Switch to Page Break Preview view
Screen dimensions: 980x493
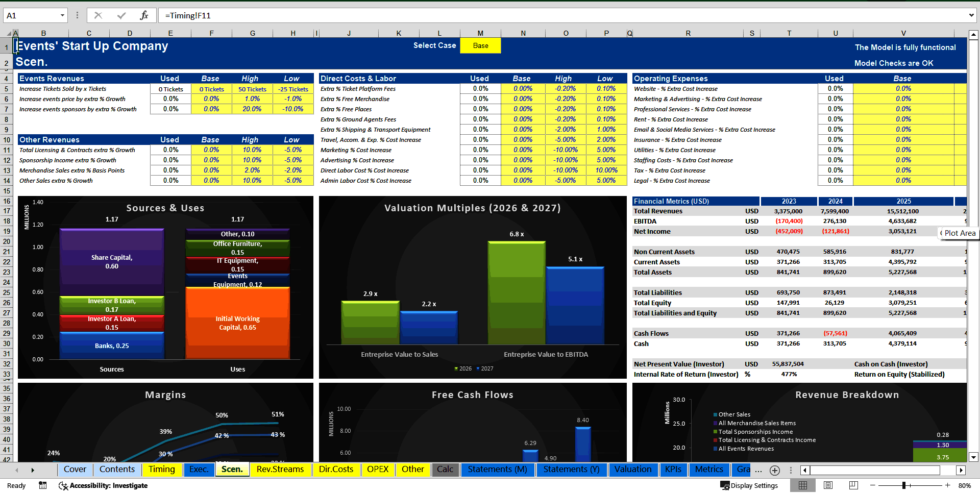pos(853,485)
